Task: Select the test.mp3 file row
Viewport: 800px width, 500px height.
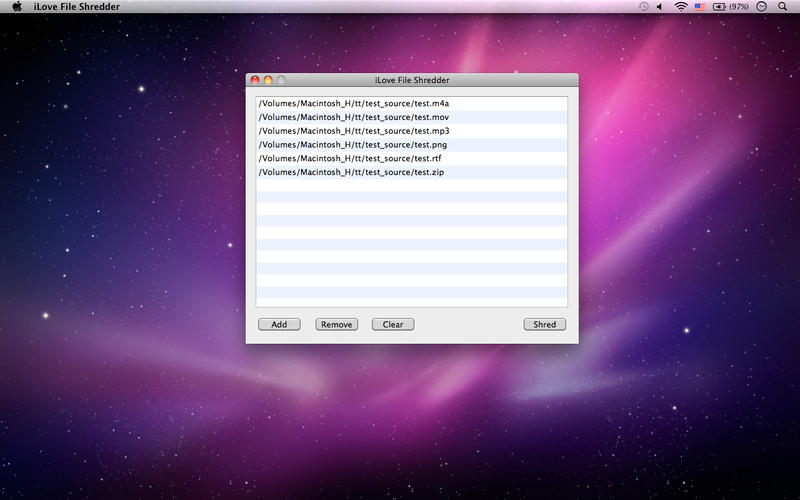Action: tap(411, 131)
